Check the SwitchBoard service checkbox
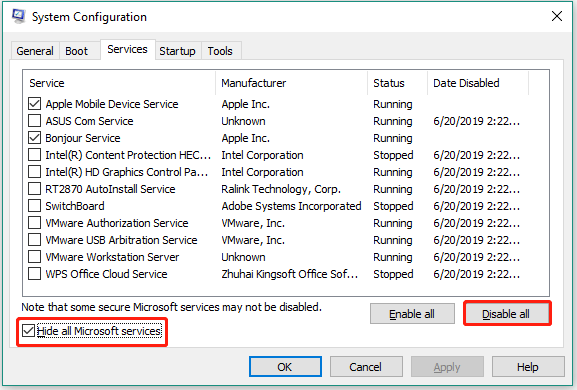Image resolution: width=577 pixels, height=390 pixels. pos(35,206)
